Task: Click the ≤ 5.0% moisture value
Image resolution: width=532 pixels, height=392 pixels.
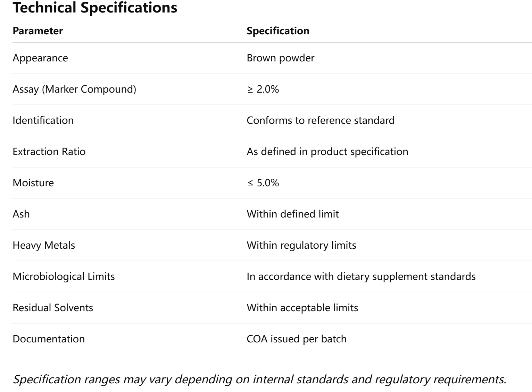Action: pyautogui.click(x=263, y=183)
